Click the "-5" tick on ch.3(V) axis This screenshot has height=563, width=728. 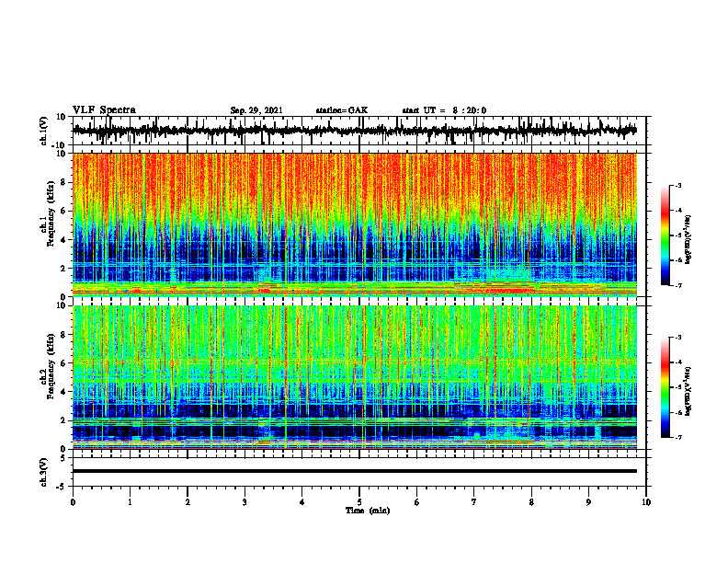(62, 486)
